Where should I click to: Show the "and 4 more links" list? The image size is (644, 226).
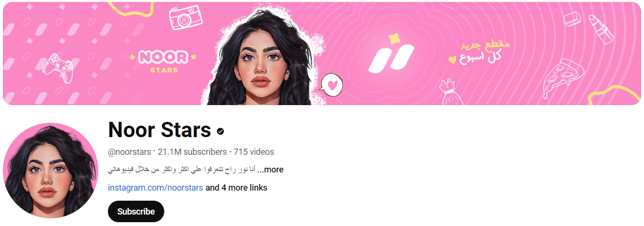(x=236, y=188)
